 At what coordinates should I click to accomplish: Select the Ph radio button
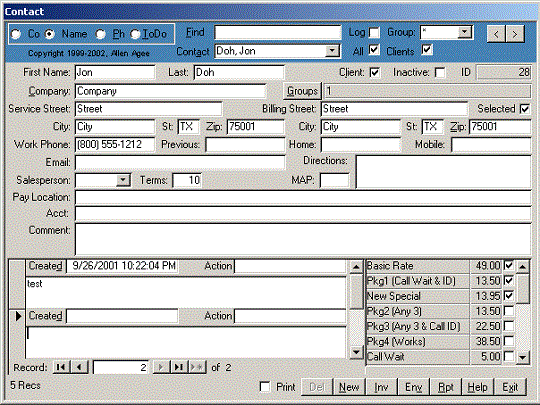[101, 34]
